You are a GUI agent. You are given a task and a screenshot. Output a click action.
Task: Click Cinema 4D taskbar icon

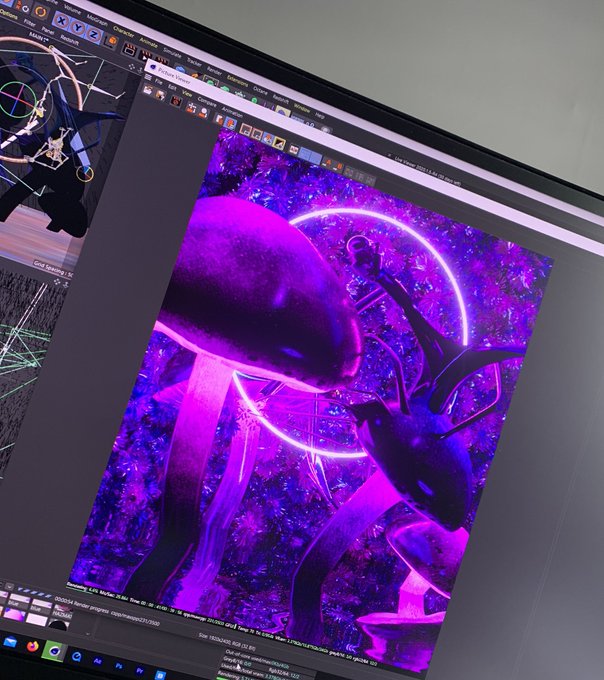point(55,651)
